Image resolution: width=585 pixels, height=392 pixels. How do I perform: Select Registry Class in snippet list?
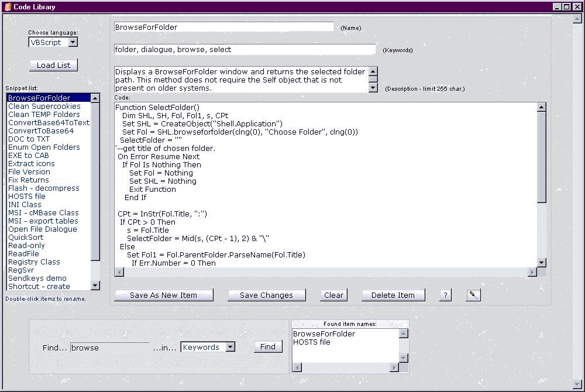pos(34,262)
